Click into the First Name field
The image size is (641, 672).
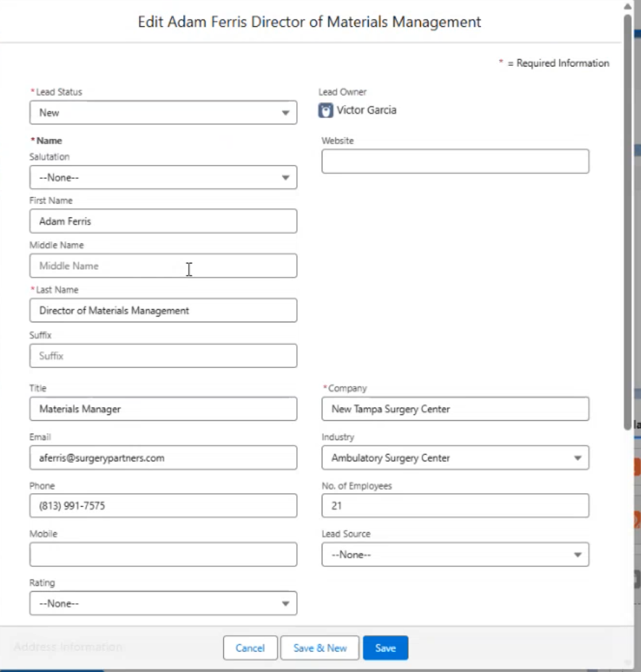click(163, 222)
